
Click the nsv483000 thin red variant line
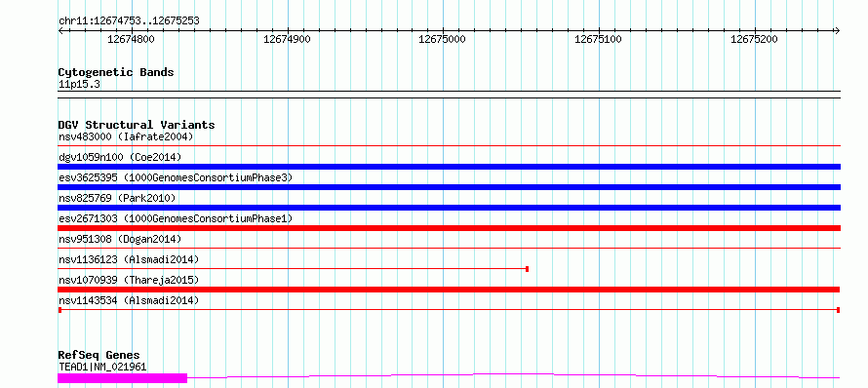(449, 146)
